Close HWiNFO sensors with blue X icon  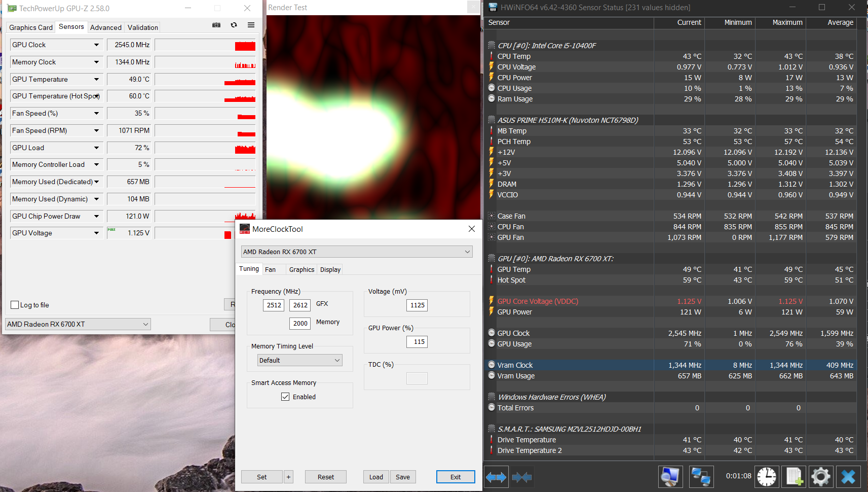[x=848, y=477]
